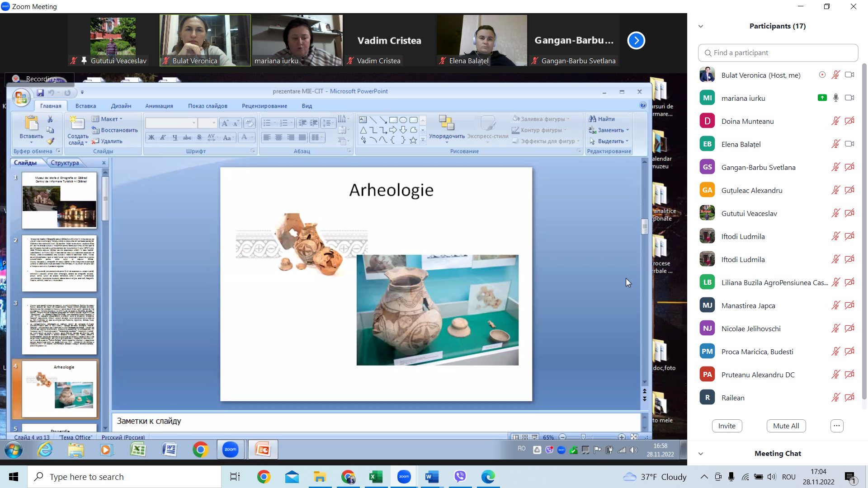Switch to the Вставка ribbon tab
This screenshot has width=868, height=488.
85,106
